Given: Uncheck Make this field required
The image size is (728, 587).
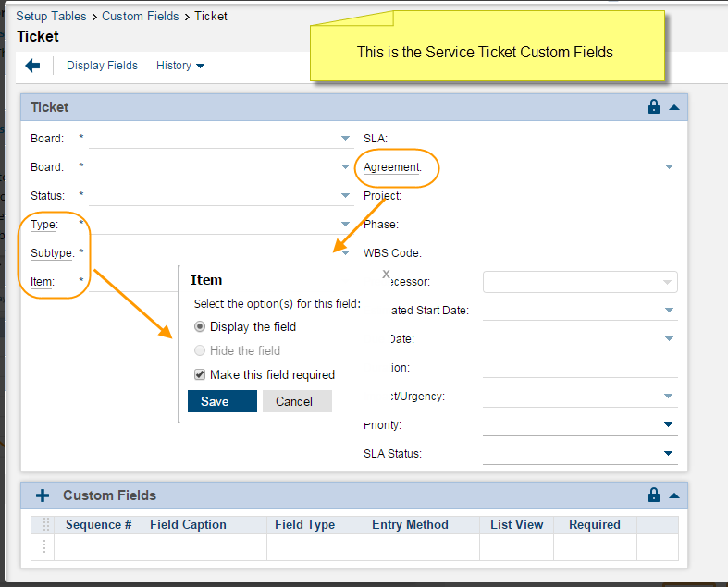Looking at the screenshot, I should click(200, 374).
